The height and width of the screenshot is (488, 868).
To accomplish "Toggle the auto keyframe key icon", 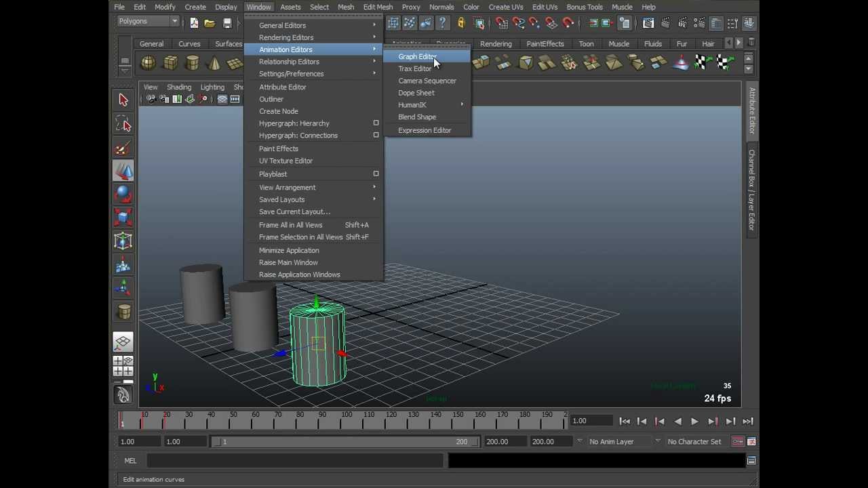I will coord(738,441).
